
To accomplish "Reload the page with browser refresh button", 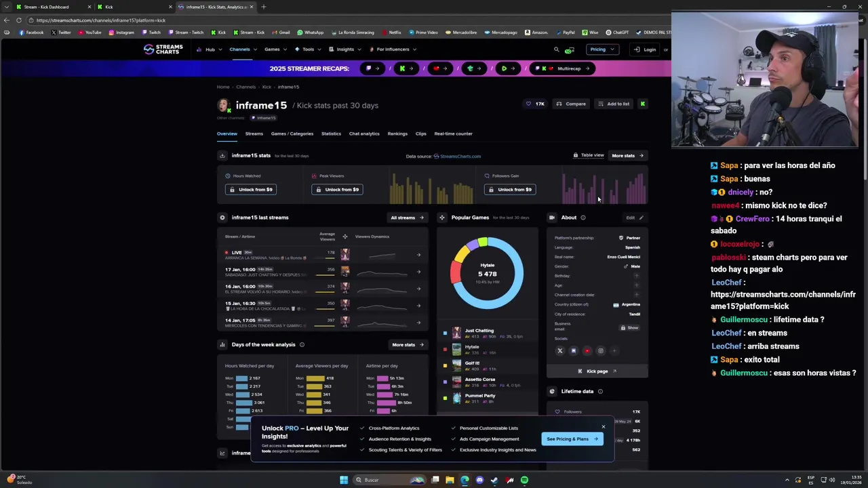I will (18, 20).
